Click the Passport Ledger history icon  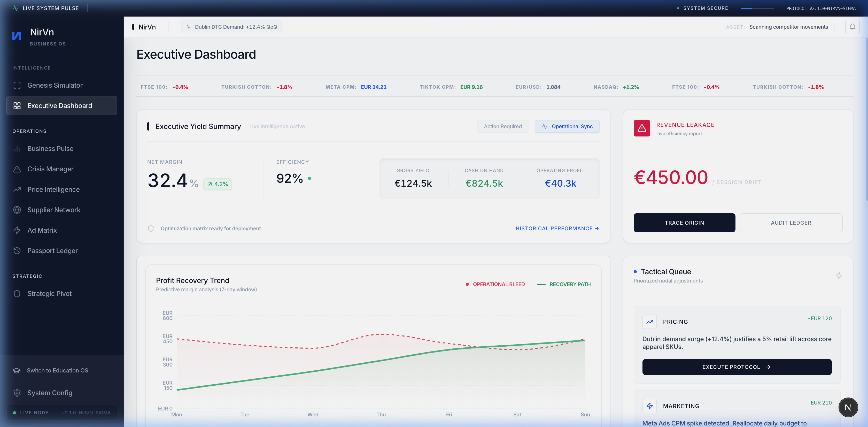coord(17,251)
